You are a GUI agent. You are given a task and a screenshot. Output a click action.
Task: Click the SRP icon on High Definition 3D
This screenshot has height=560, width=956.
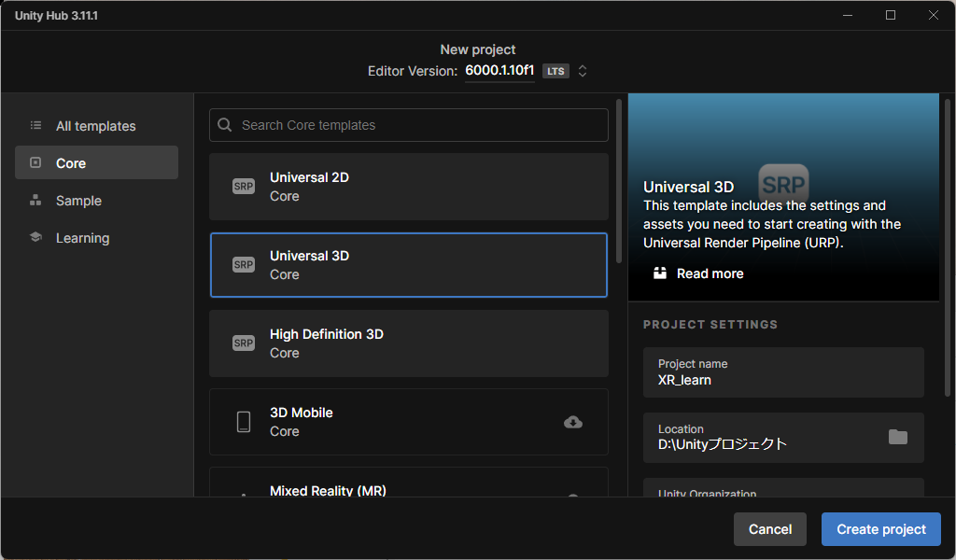point(244,343)
